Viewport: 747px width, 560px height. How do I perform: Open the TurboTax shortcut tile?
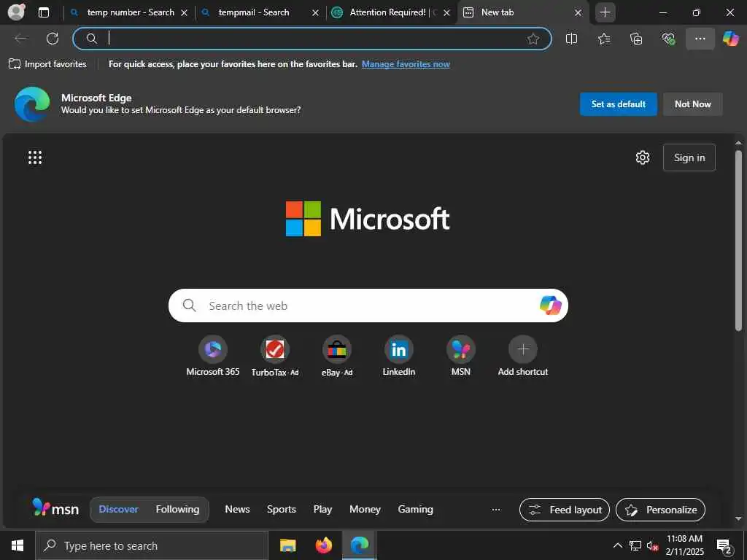pos(275,356)
